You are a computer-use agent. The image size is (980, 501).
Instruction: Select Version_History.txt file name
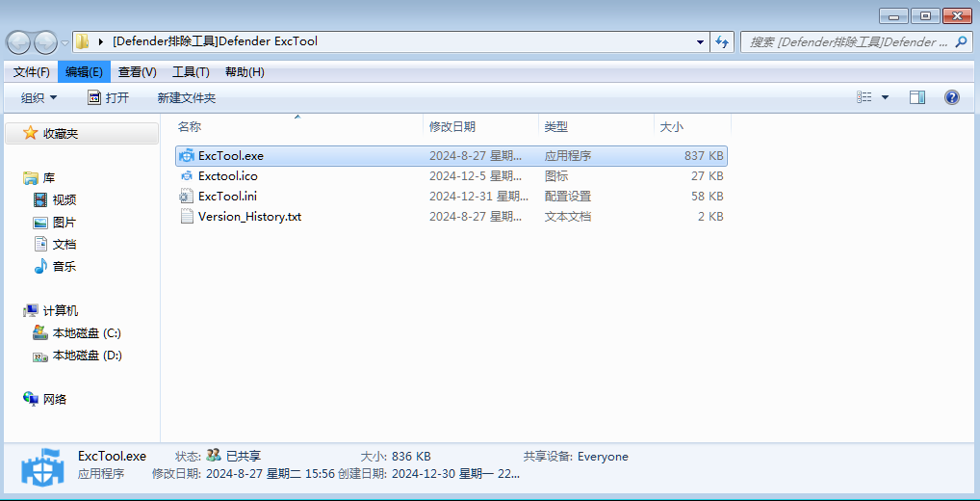[250, 217]
